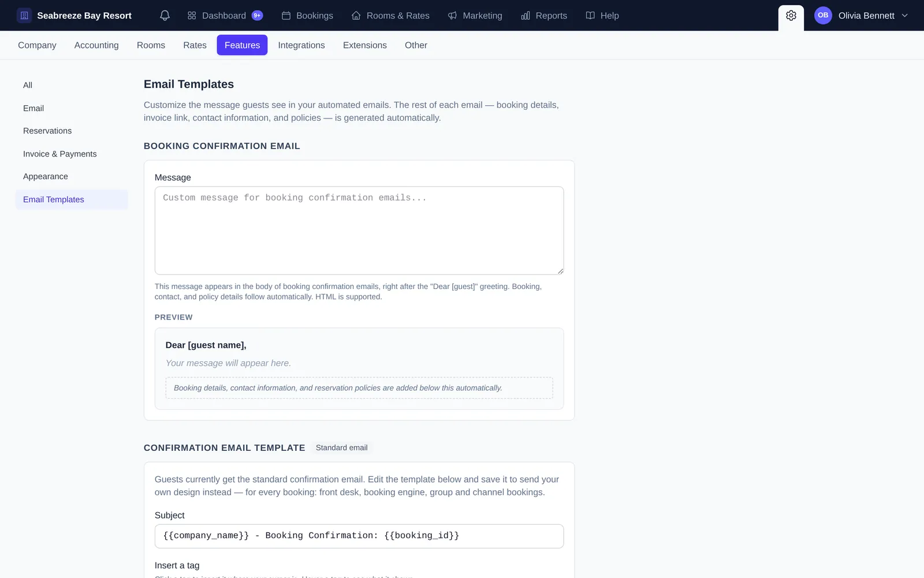Click the PREVIEW label

[x=173, y=317]
